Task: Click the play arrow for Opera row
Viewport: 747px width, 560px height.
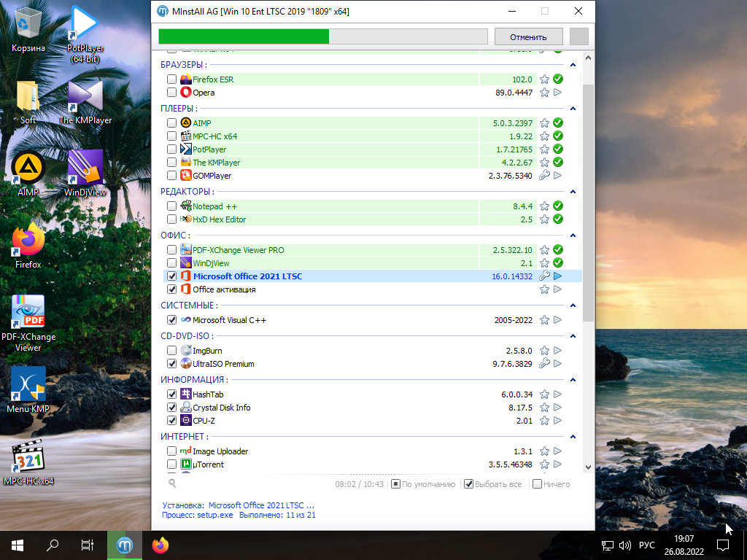Action: 558,93
